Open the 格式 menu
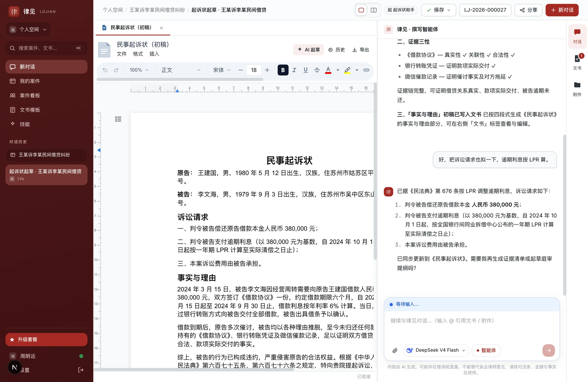 [138, 54]
